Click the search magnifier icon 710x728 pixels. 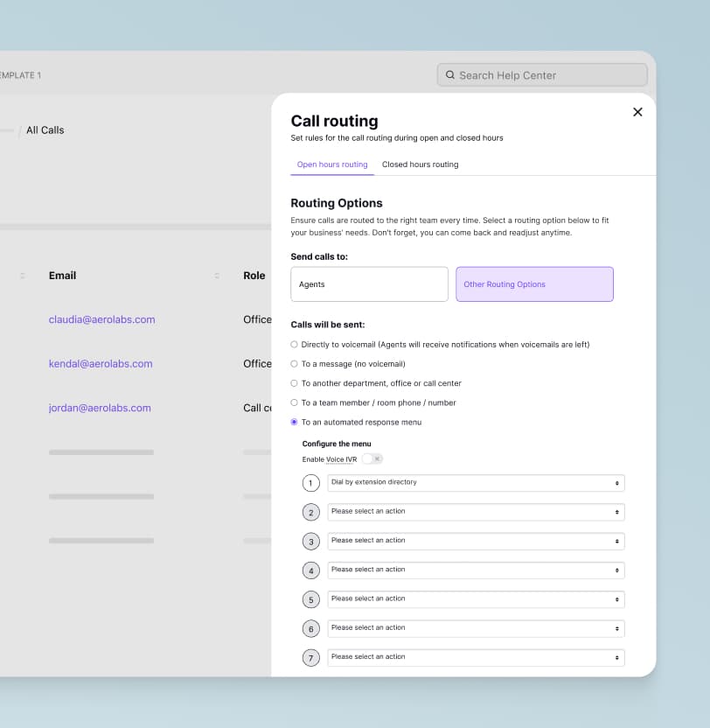pos(450,75)
